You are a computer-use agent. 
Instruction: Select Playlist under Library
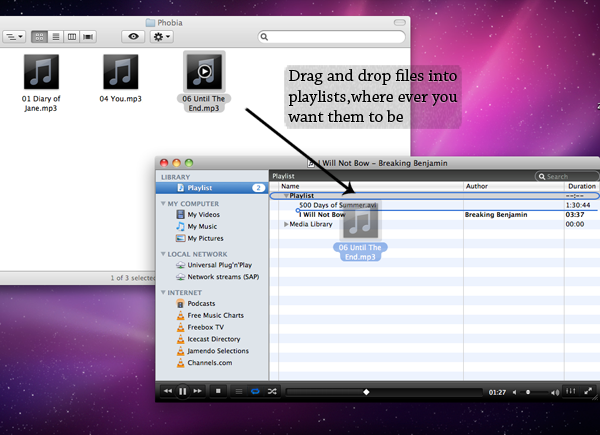tap(199, 187)
